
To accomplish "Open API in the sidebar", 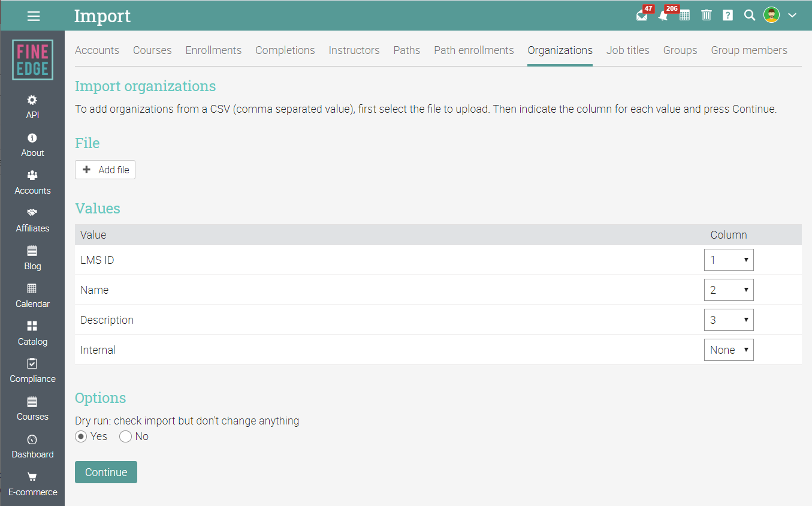I will coord(32,107).
